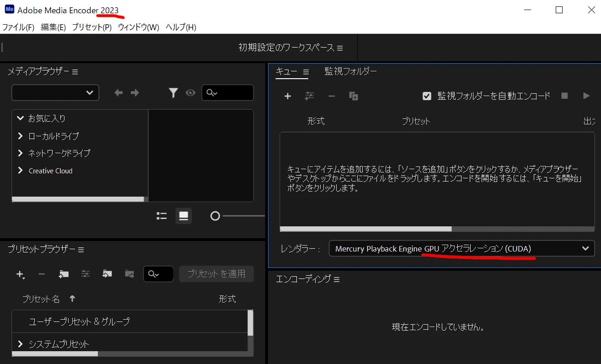Click the start queue play button

coord(586,96)
